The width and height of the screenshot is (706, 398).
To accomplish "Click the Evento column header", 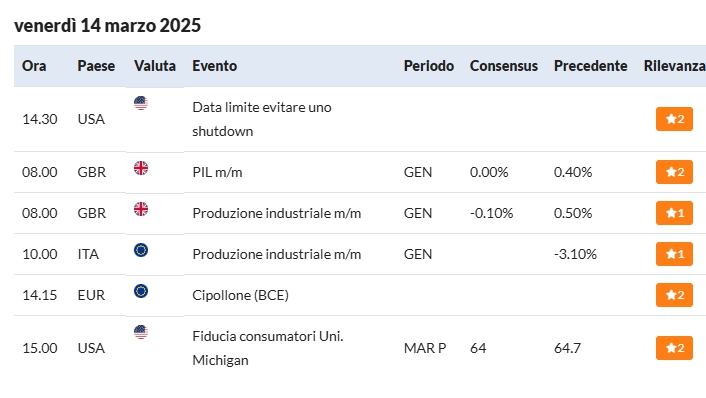I will pyautogui.click(x=214, y=66).
